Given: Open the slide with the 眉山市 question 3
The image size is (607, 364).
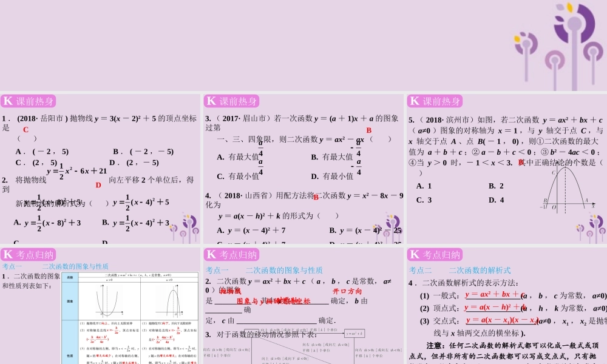Looking at the screenshot, I should point(303,169).
